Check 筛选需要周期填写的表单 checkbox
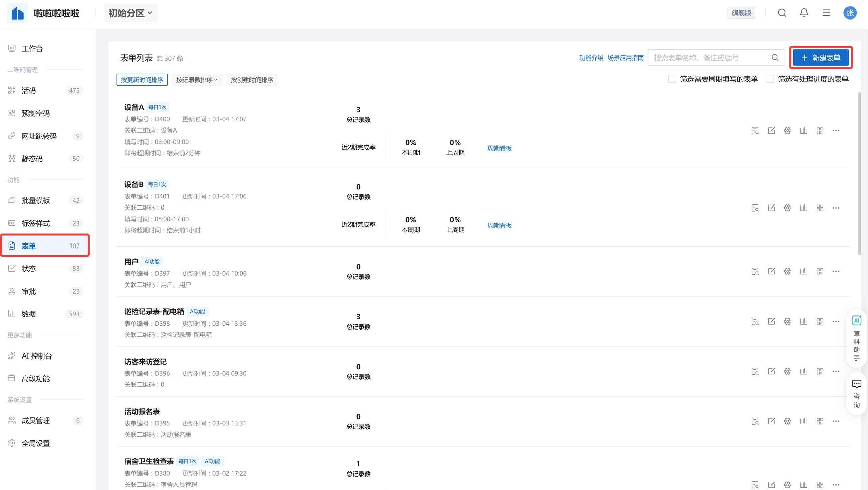Image resolution: width=868 pixels, height=490 pixels. click(x=672, y=79)
